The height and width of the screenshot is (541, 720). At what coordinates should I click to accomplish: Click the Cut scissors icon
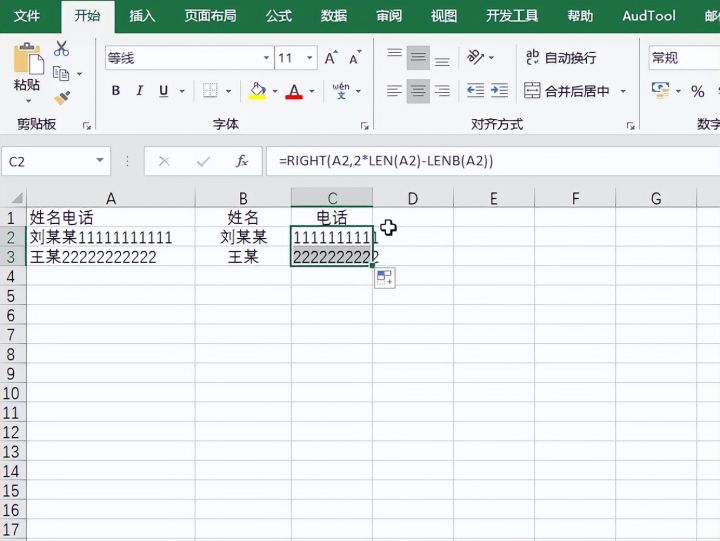[62, 48]
